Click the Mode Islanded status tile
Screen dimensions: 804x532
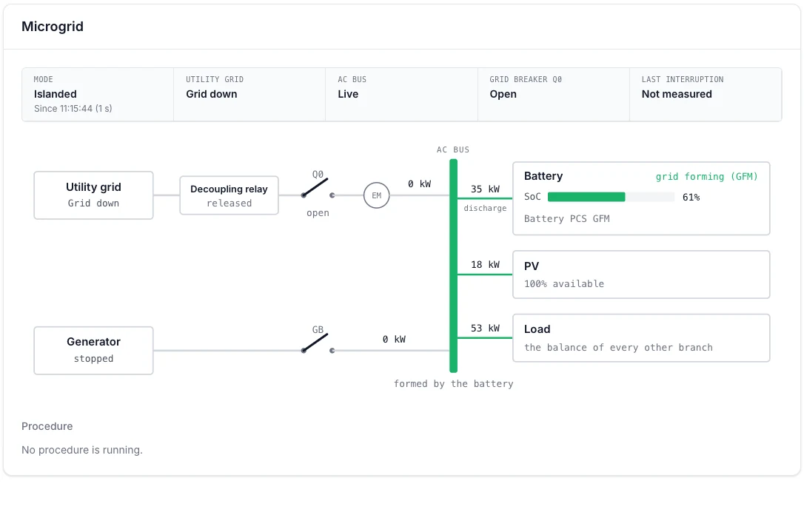tap(98, 94)
